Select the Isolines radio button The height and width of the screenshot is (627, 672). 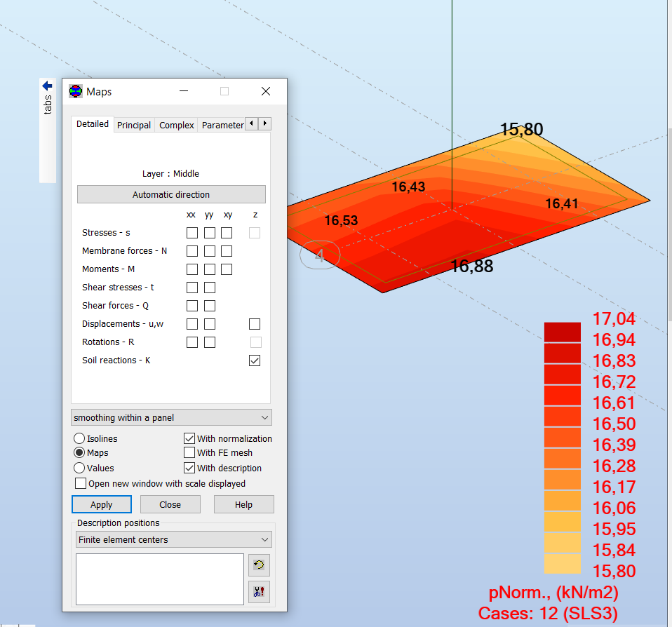(78, 438)
